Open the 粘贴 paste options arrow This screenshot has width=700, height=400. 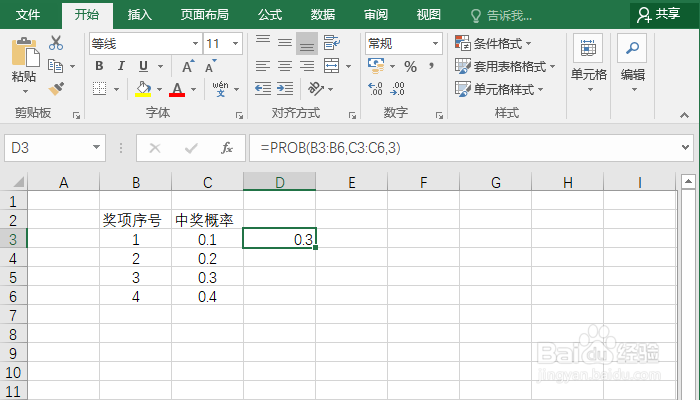click(25, 92)
